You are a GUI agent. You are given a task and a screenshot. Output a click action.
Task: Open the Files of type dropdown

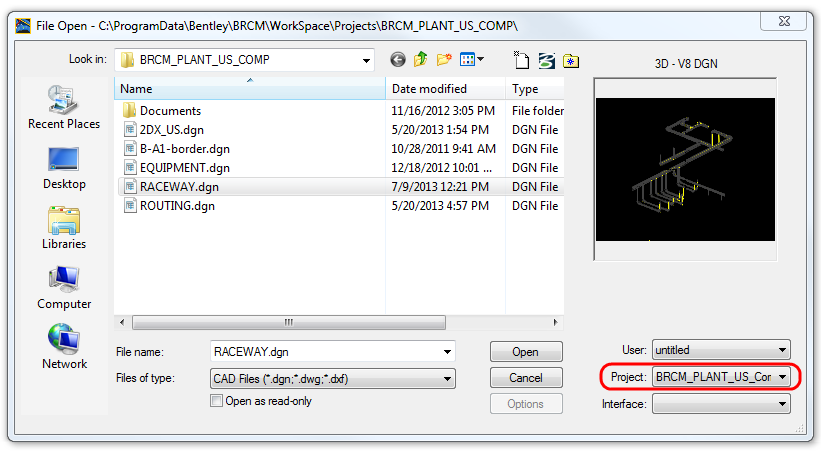332,378
